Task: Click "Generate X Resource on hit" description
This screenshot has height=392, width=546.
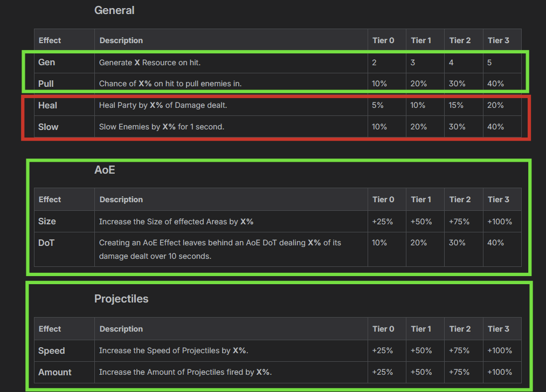Action: click(x=150, y=63)
